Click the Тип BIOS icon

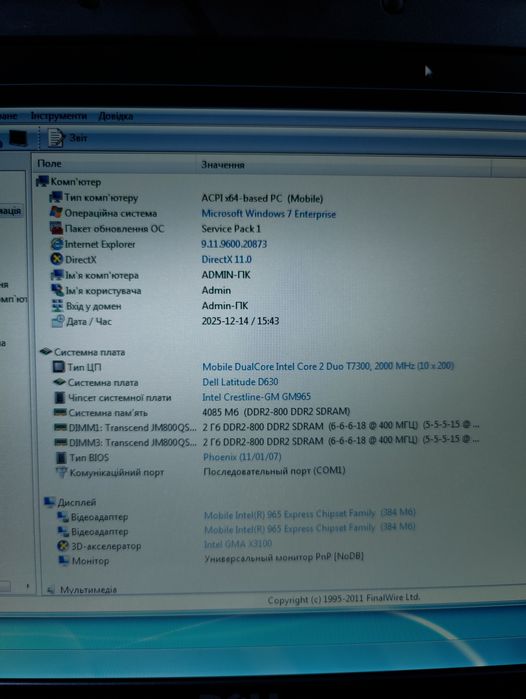61,457
